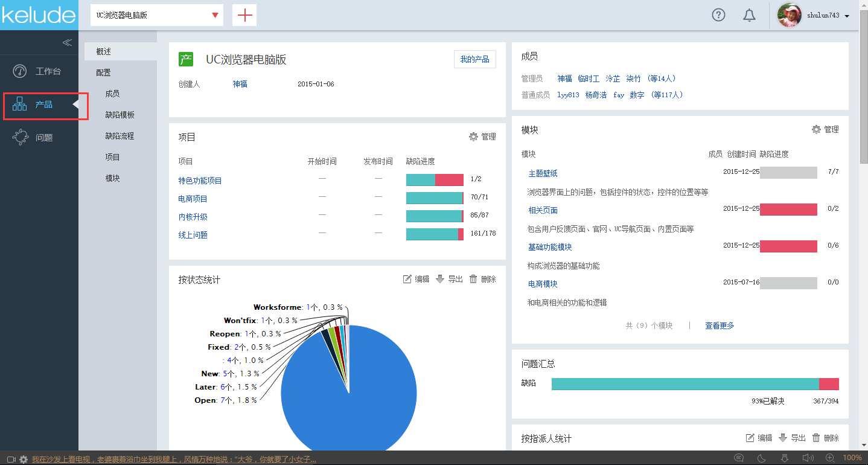Open the 电商项目 project link

pos(193,199)
